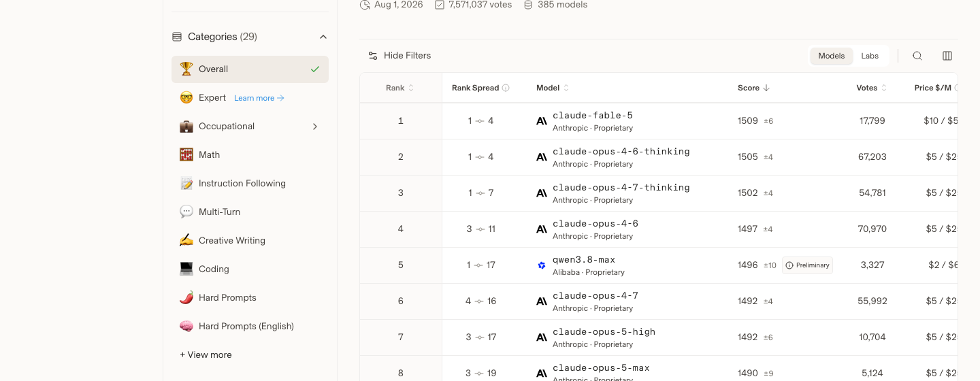
Task: Click the Anthropic logo beside claude-opus-4-6-thinking
Action: (x=542, y=157)
